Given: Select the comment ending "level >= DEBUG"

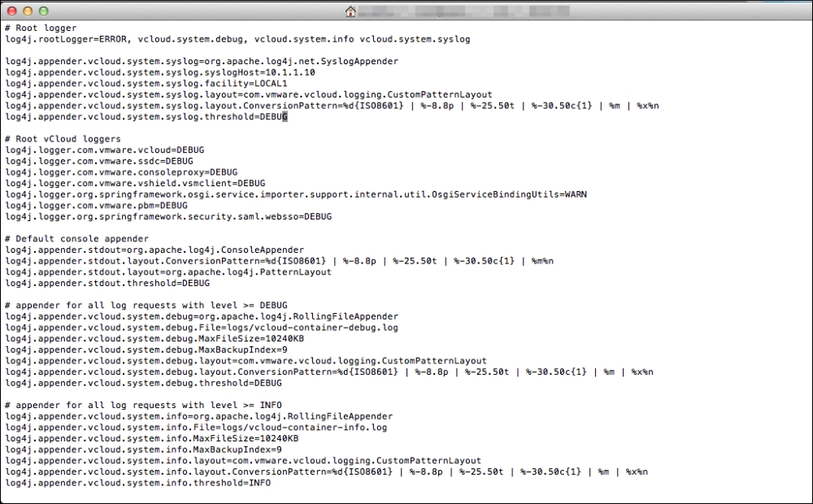Looking at the screenshot, I should tap(146, 306).
